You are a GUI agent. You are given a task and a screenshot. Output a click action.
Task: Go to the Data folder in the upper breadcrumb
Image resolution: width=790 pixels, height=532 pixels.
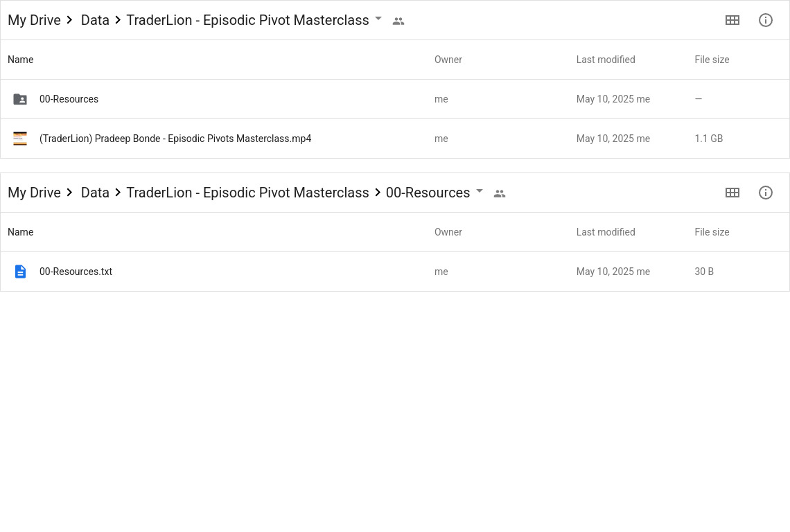click(95, 20)
